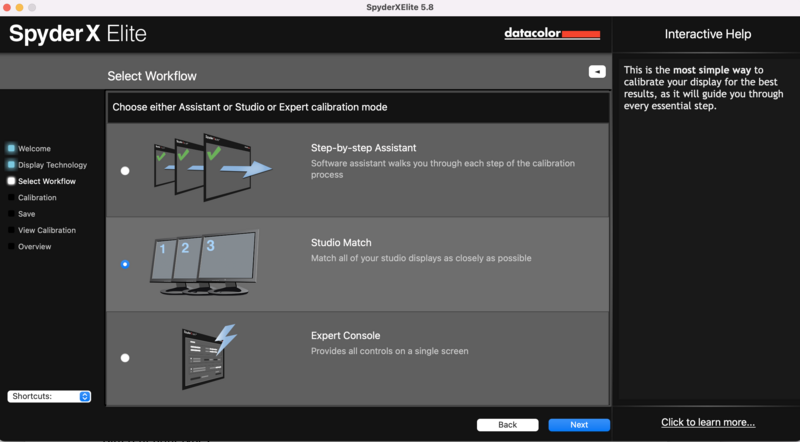
Task: Click the View Calibration sidebar step
Action: pyautogui.click(x=47, y=230)
